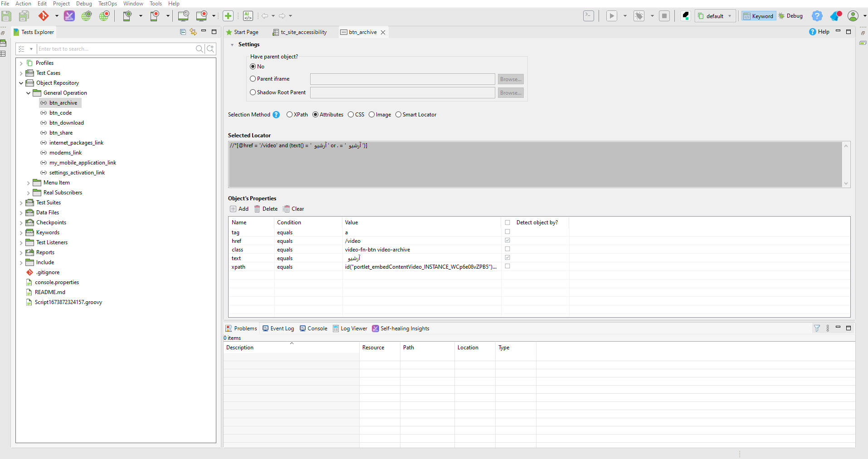The height and width of the screenshot is (459, 868).
Task: Collapse the General Operation folder
Action: (29, 93)
